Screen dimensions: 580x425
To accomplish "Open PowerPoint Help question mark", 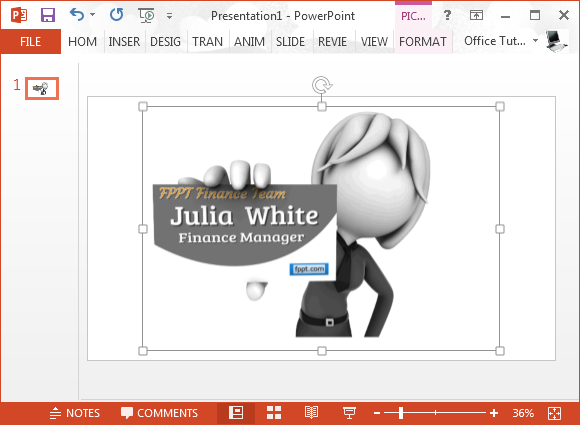I will pos(447,15).
